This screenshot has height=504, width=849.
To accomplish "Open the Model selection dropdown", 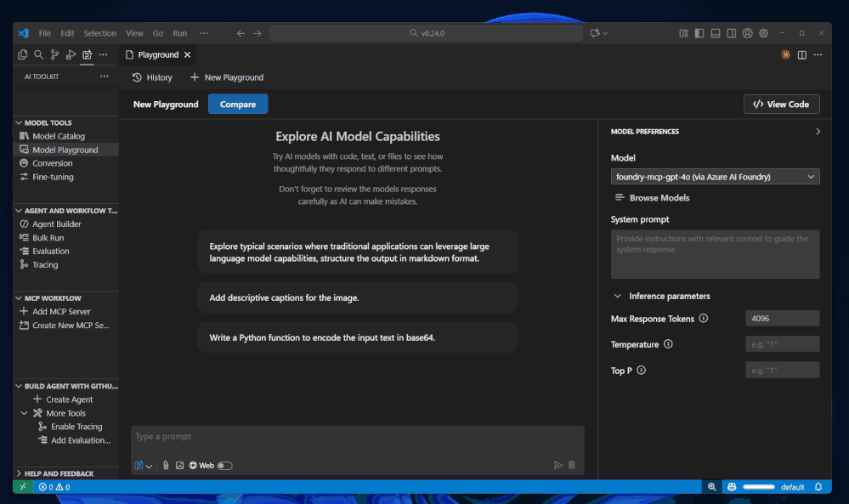I will coord(715,177).
